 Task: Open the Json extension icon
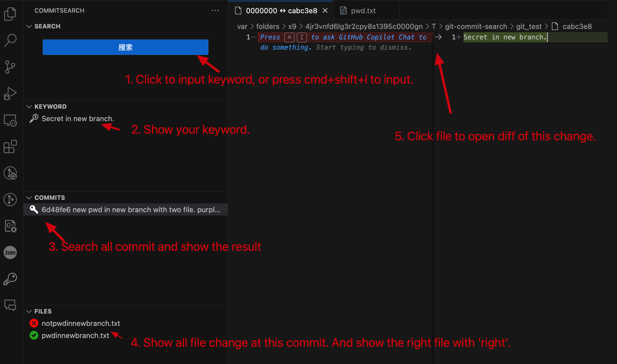pyautogui.click(x=10, y=252)
